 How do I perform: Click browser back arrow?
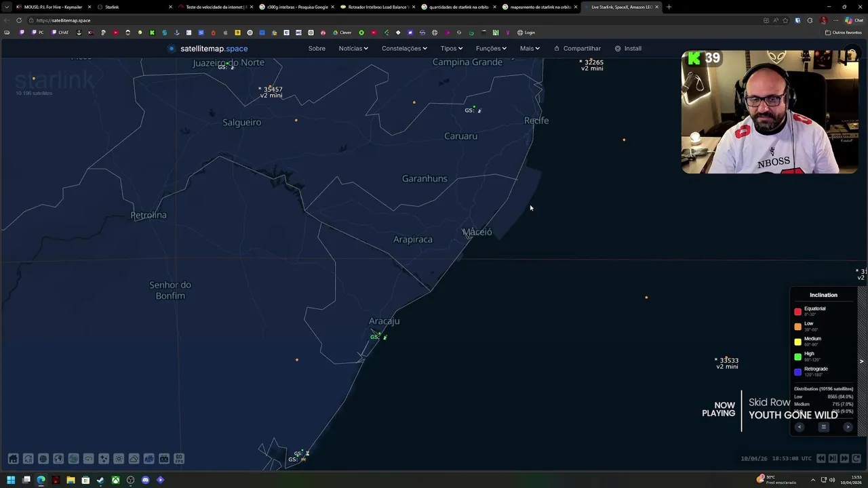coord(7,20)
